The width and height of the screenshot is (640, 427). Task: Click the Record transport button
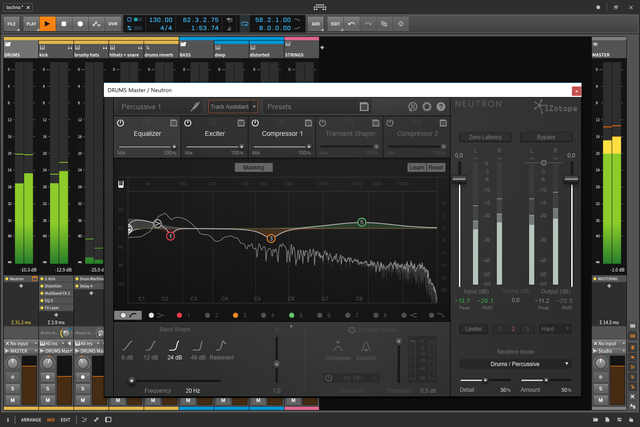pyautogui.click(x=80, y=24)
